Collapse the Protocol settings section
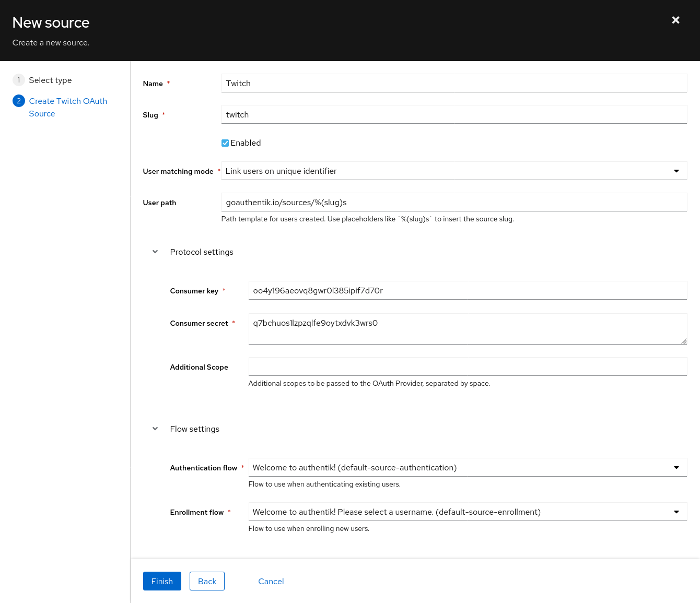This screenshot has height=603, width=700. click(x=155, y=252)
